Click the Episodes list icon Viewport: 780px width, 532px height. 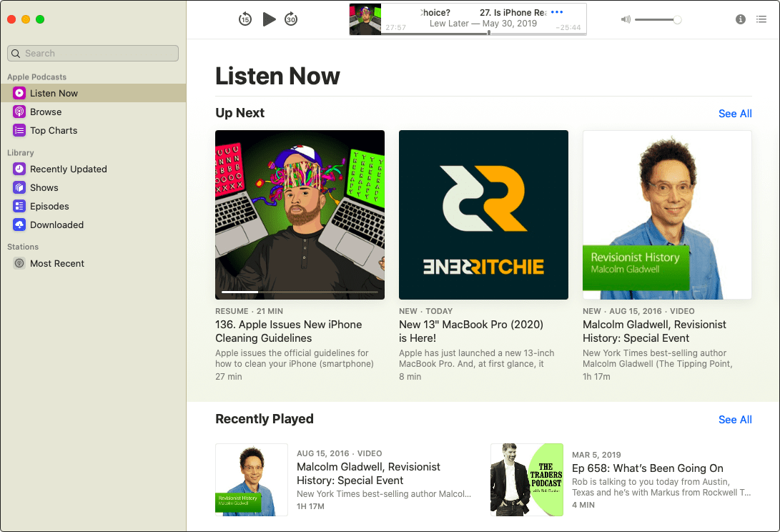coord(19,206)
